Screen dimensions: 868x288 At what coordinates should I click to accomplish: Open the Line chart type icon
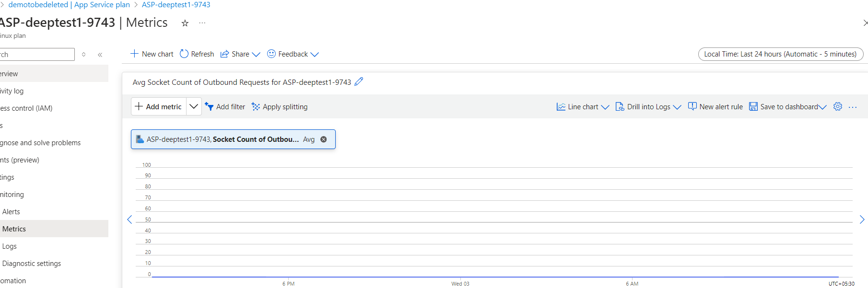[x=561, y=106]
